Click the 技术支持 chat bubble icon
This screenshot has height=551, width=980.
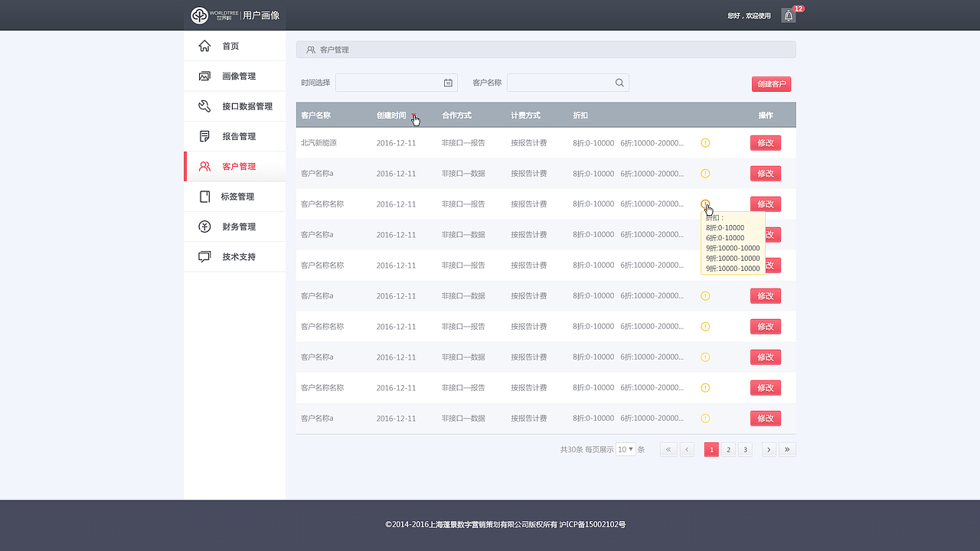tap(204, 257)
